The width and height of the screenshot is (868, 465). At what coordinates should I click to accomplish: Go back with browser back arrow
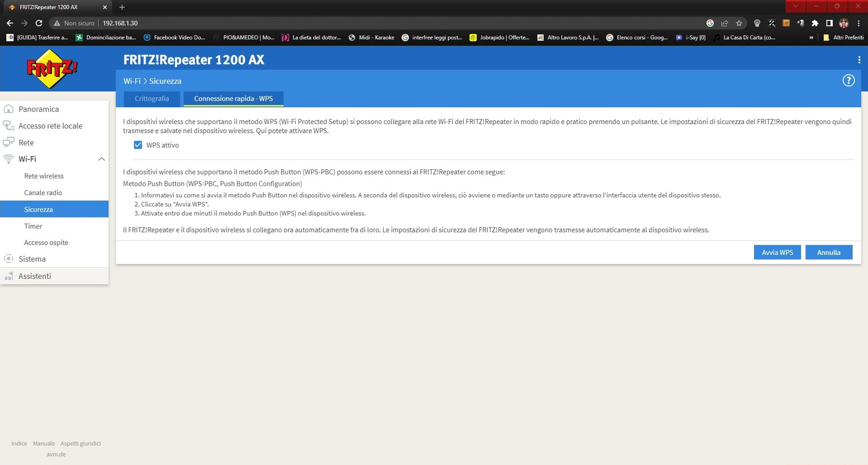10,23
